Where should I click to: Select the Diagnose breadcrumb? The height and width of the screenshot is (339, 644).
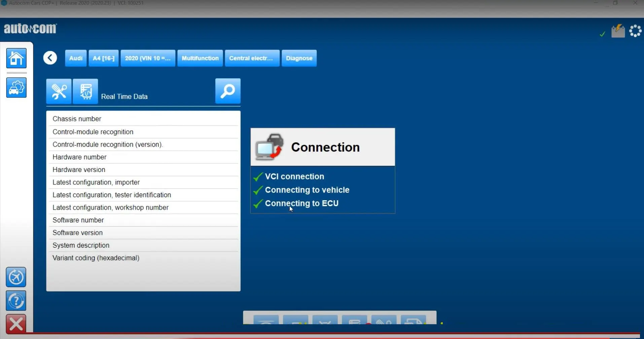299,58
